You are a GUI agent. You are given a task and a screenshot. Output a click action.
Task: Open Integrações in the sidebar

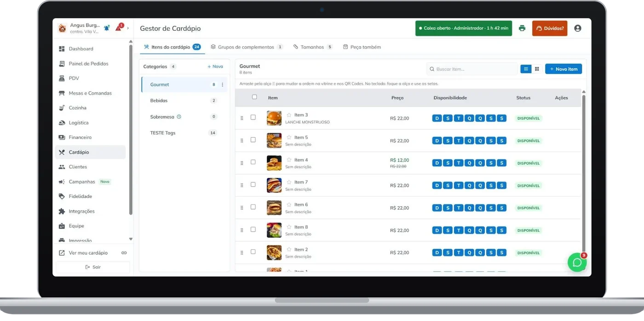click(x=90, y=211)
